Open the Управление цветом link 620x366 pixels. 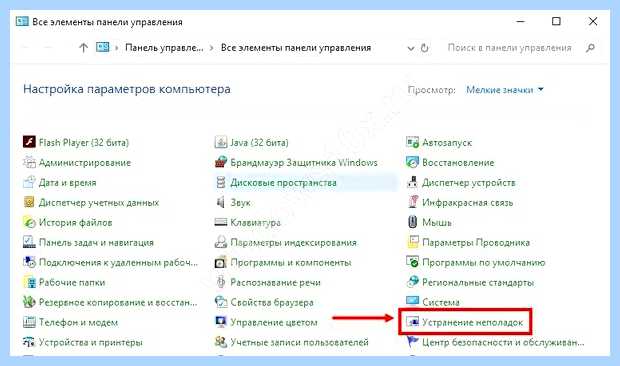click(x=274, y=323)
